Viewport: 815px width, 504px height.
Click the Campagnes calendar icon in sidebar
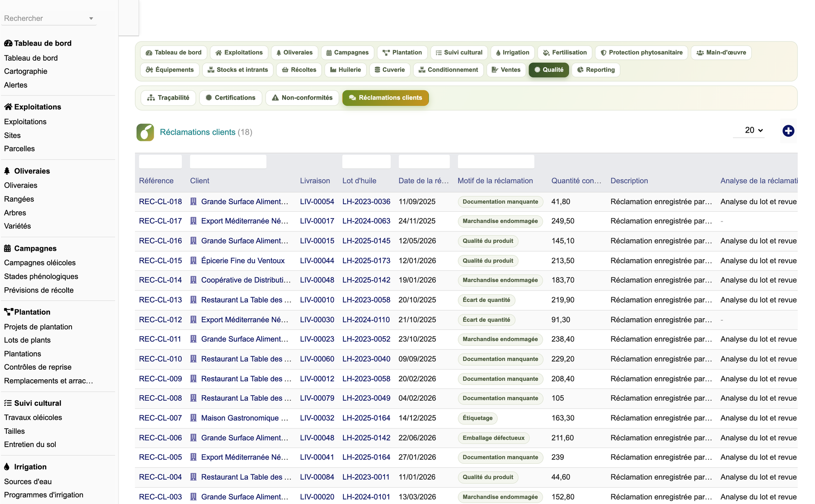[x=8, y=248]
